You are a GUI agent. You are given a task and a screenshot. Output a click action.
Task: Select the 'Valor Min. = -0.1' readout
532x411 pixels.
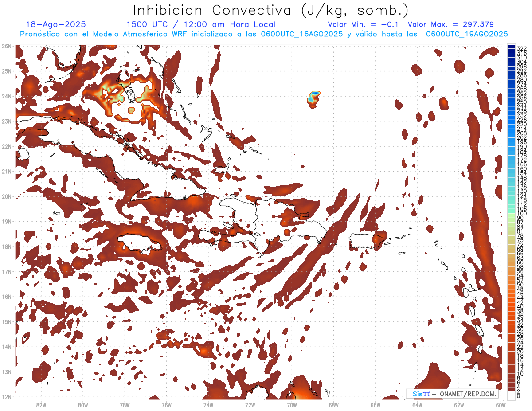(363, 25)
